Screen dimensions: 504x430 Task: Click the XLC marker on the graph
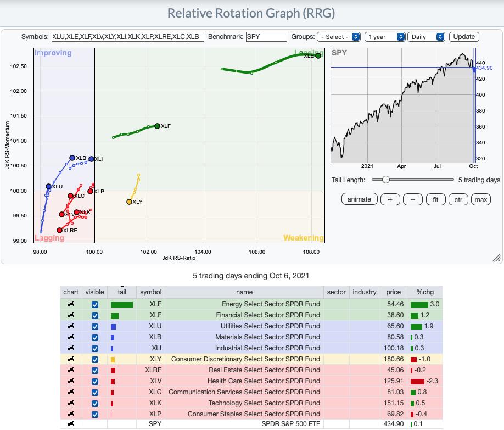click(70, 196)
